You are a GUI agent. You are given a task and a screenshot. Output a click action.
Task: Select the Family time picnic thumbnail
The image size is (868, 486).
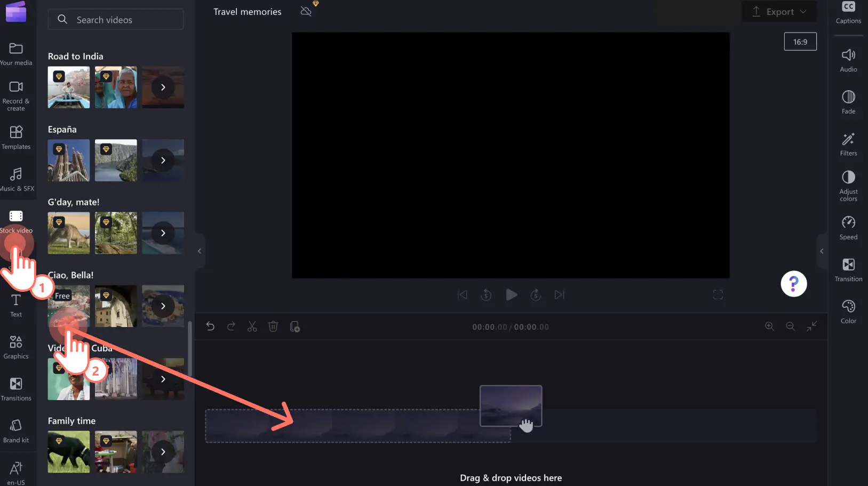(116, 452)
